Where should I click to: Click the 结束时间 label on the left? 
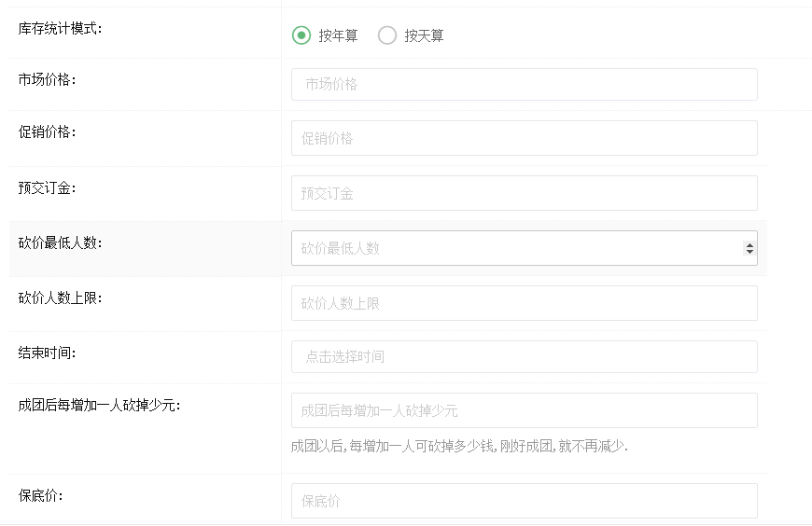(47, 352)
